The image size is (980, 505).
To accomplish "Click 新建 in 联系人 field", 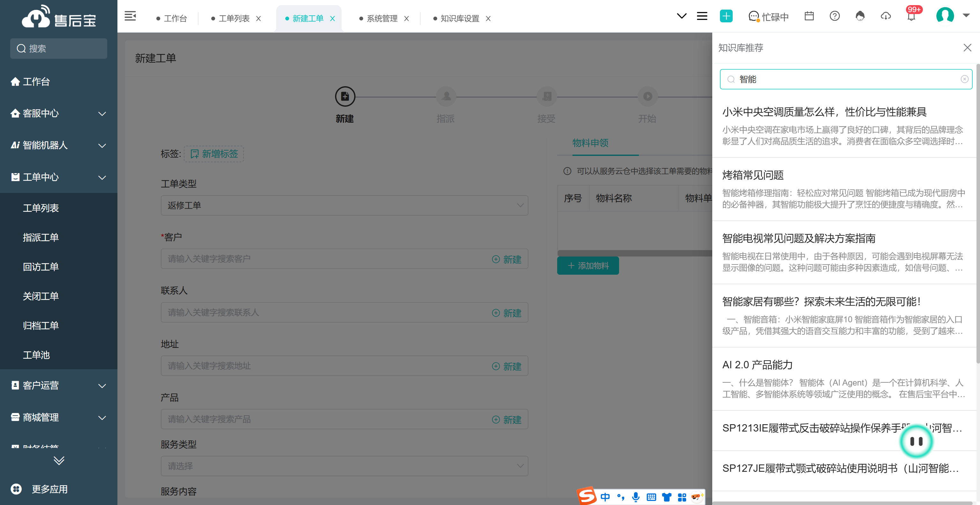I will [x=506, y=313].
